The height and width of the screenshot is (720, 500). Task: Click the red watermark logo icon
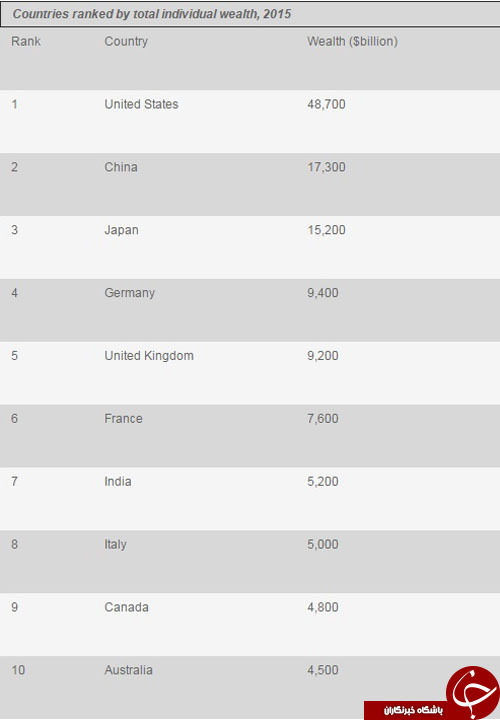(x=472, y=692)
